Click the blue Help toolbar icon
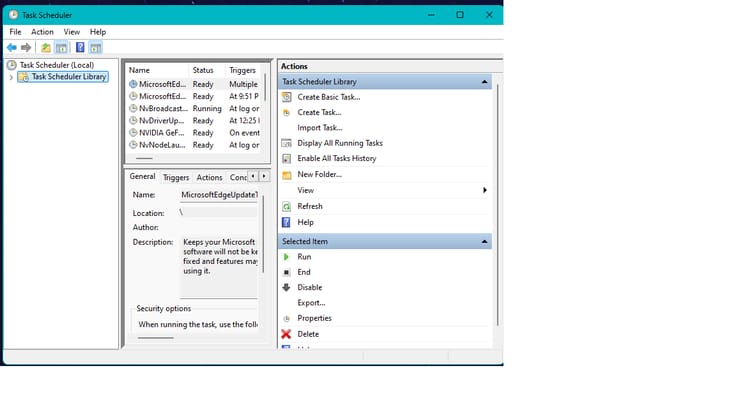The image size is (736, 414). 80,47
